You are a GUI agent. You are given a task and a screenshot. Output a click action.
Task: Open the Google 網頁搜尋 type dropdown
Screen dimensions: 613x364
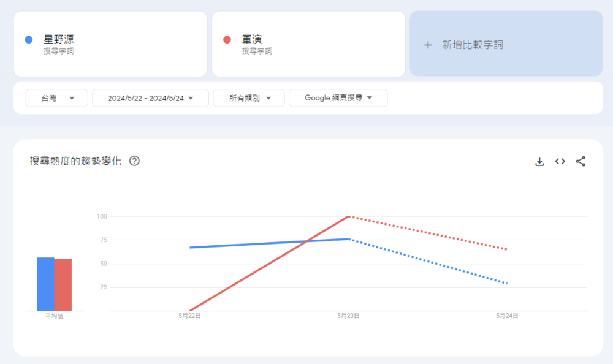tap(338, 97)
